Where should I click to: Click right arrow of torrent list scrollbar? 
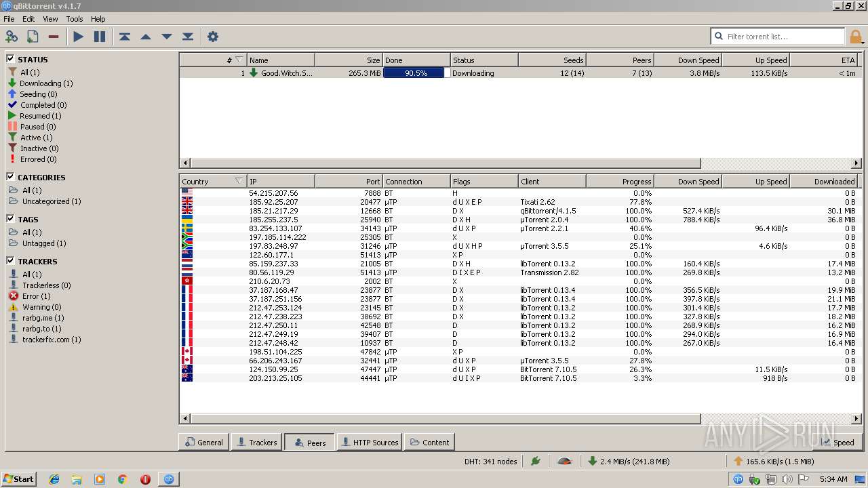(x=856, y=163)
